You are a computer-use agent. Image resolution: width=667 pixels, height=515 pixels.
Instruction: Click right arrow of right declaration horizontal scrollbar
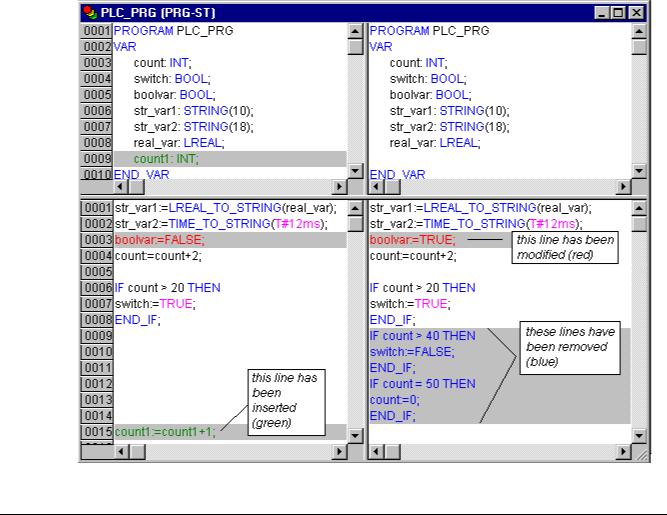point(623,186)
